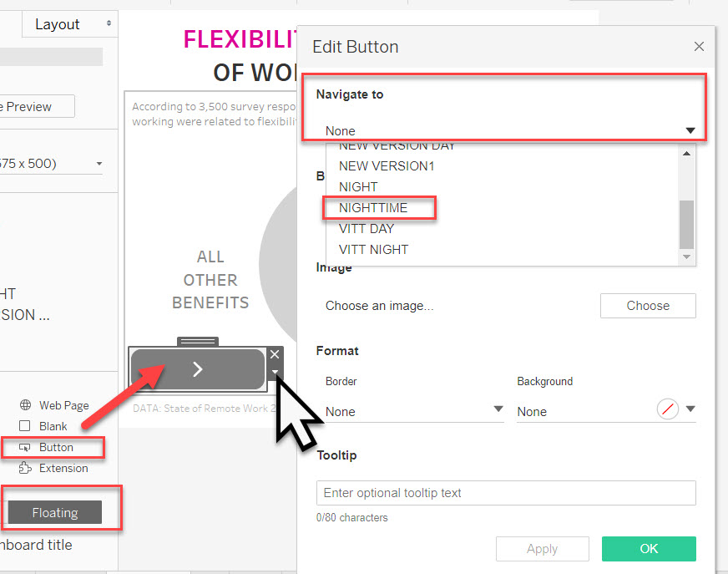Click the Choose image button
The width and height of the screenshot is (728, 574).
[647, 306]
